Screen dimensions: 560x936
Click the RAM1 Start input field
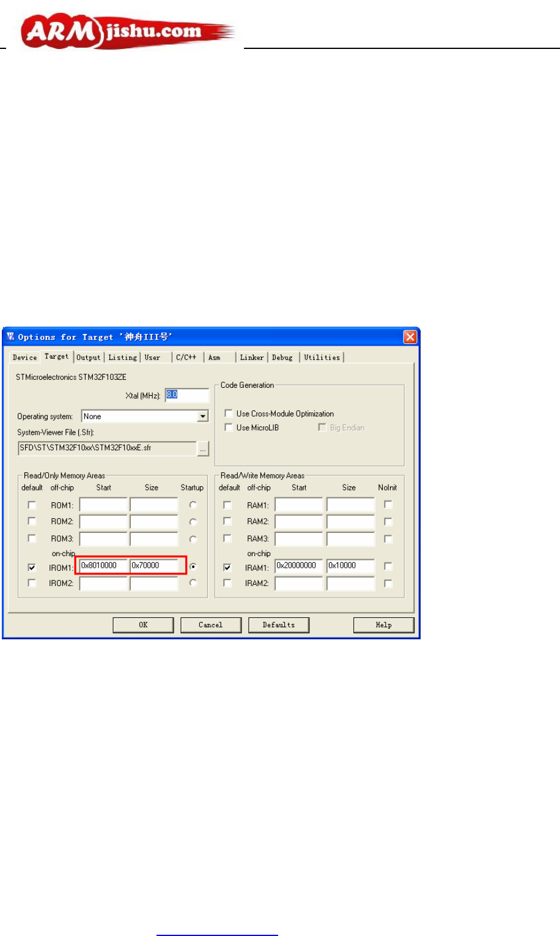(x=299, y=505)
